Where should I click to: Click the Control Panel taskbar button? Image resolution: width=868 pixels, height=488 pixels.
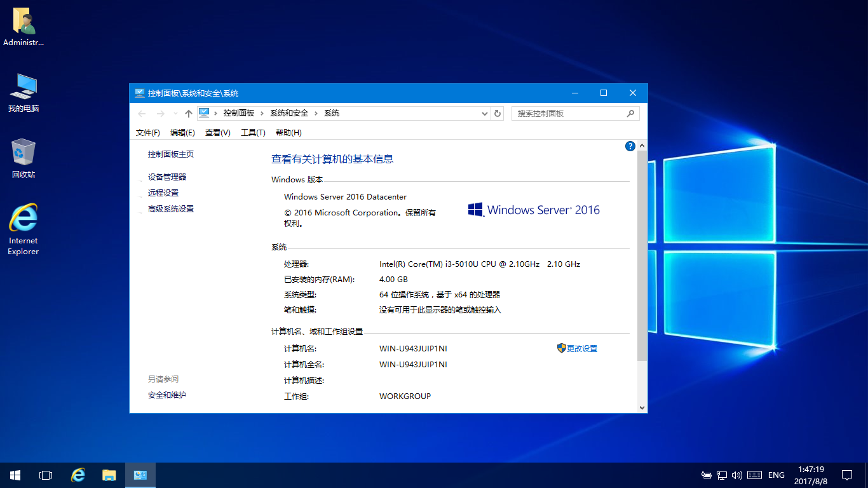point(140,475)
